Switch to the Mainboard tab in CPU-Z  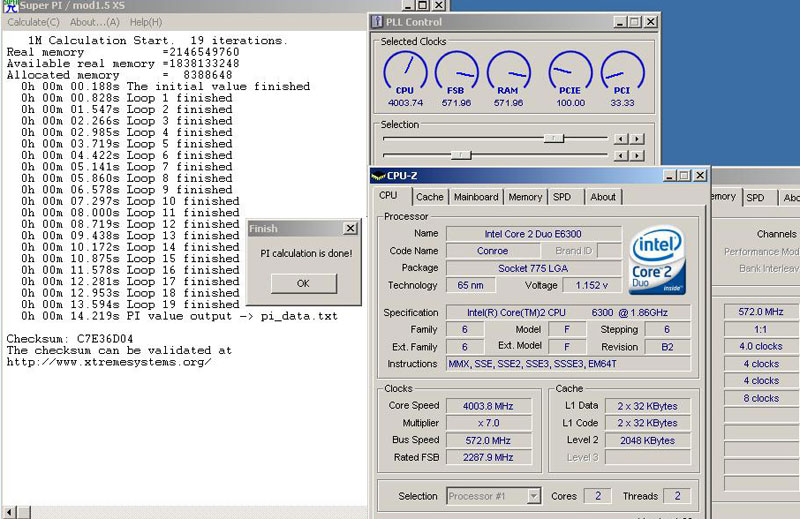[476, 197]
